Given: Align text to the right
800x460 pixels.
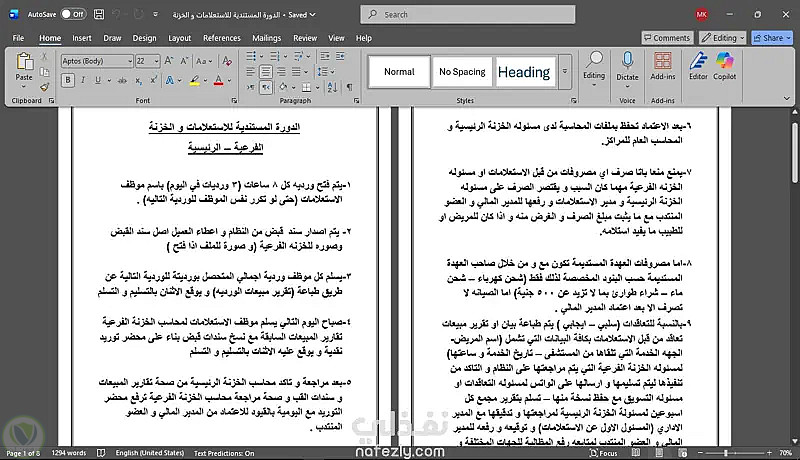Looking at the screenshot, I should tap(281, 72).
